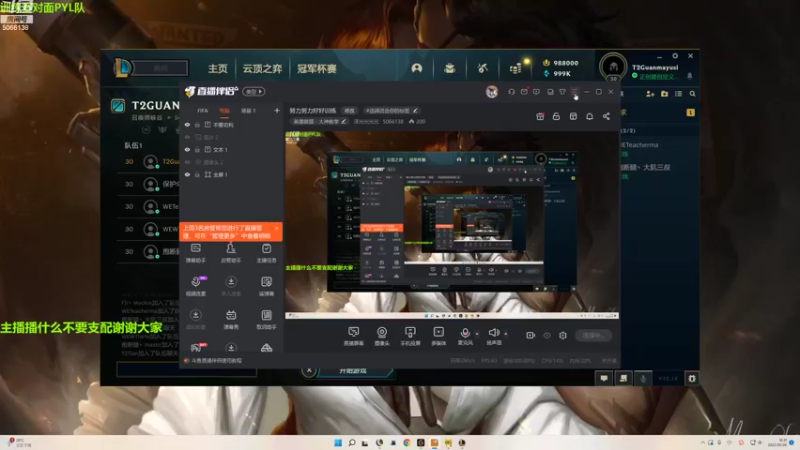Click the T2Guanmayusi summoner avatar

pyautogui.click(x=613, y=67)
